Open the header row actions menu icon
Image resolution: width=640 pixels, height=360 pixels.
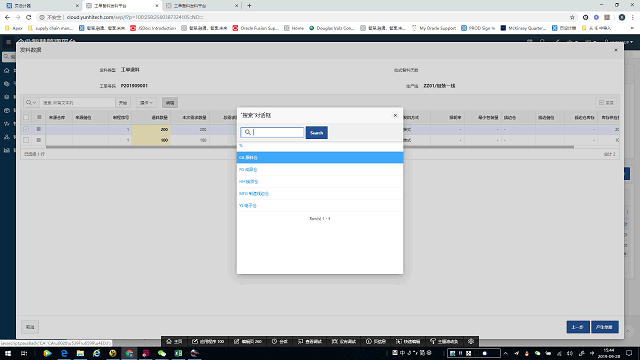39,117
